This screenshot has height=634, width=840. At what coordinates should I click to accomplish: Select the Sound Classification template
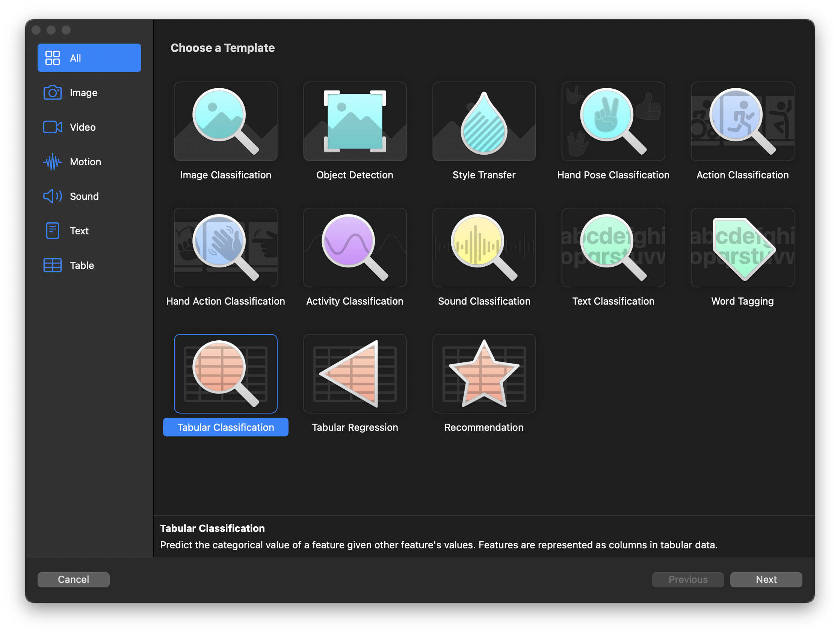coord(484,248)
